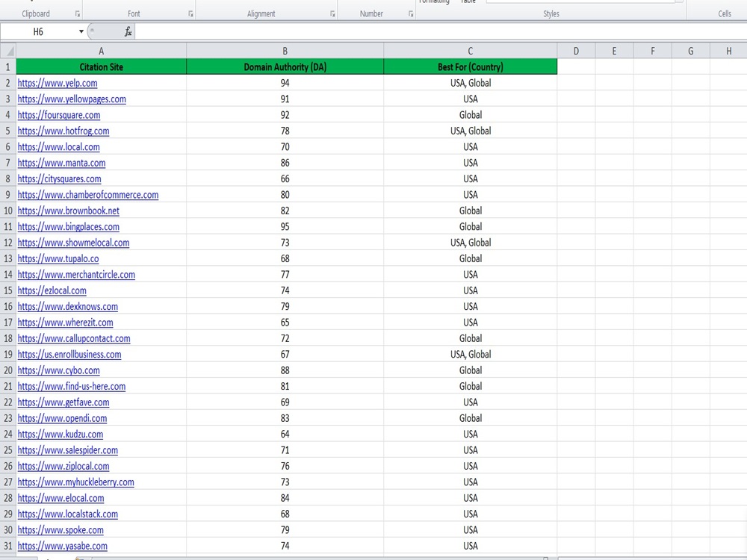Open the myhuckleberry.com link

pos(75,482)
